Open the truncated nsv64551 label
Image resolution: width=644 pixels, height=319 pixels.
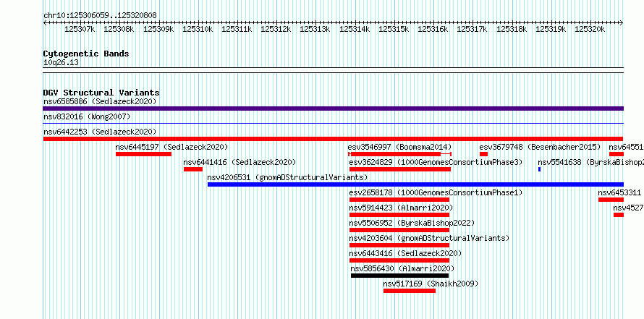(627, 147)
